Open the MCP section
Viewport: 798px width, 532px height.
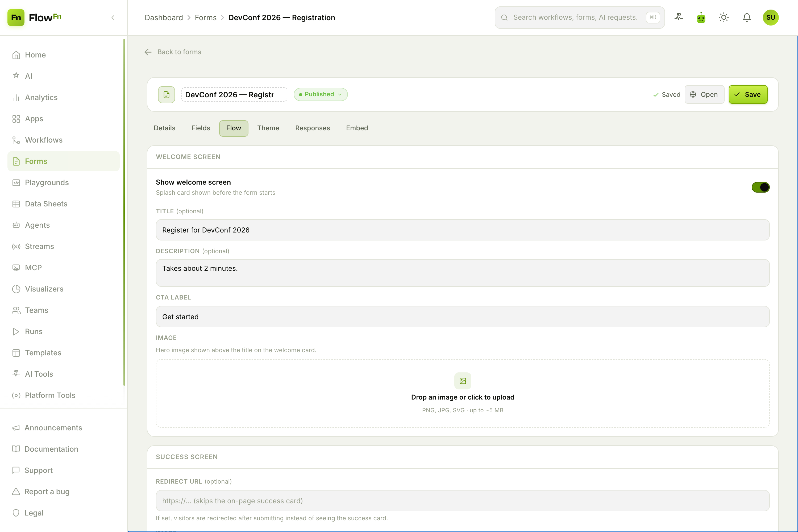click(x=64, y=268)
